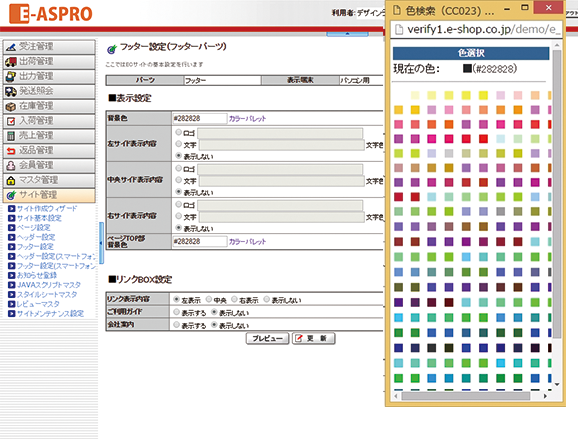Open 受注管理 menu

49,47
